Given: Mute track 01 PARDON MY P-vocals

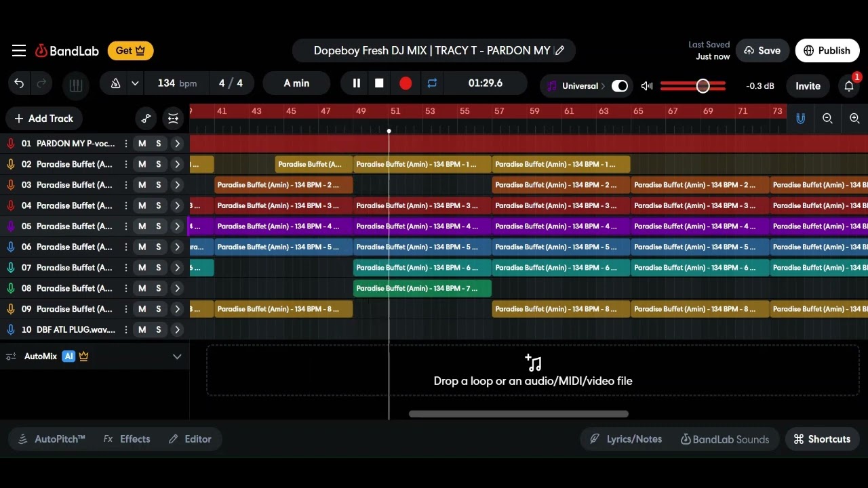Looking at the screenshot, I should [x=142, y=144].
